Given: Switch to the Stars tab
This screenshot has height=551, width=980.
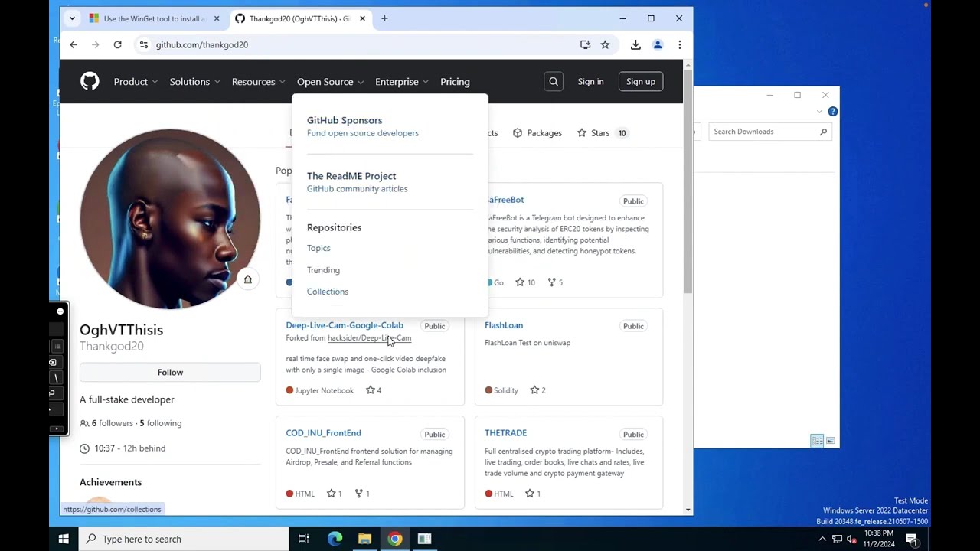Looking at the screenshot, I should point(602,133).
